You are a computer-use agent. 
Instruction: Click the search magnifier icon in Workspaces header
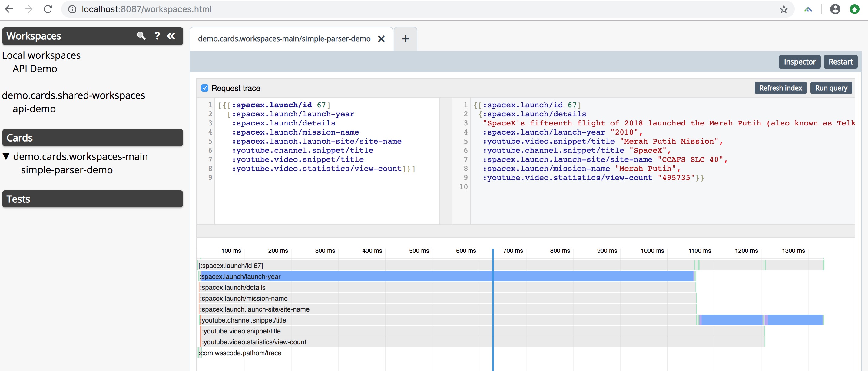pyautogui.click(x=141, y=36)
